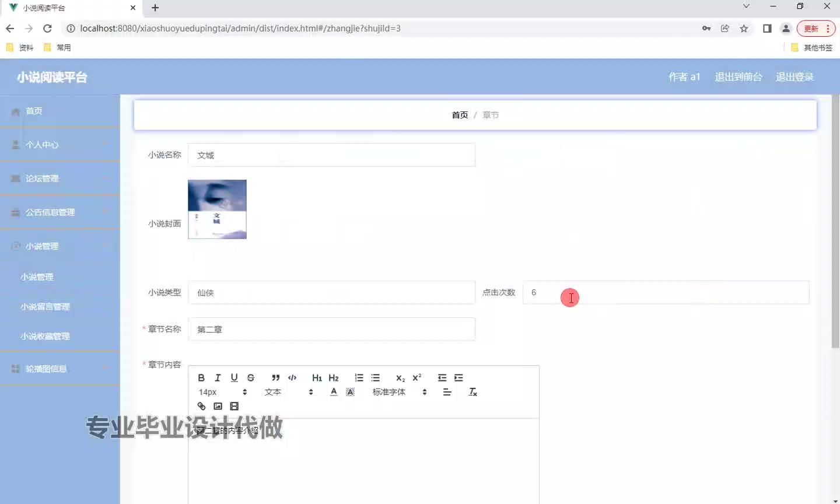
Task: Toggle underline formatting in editor
Action: click(x=234, y=378)
